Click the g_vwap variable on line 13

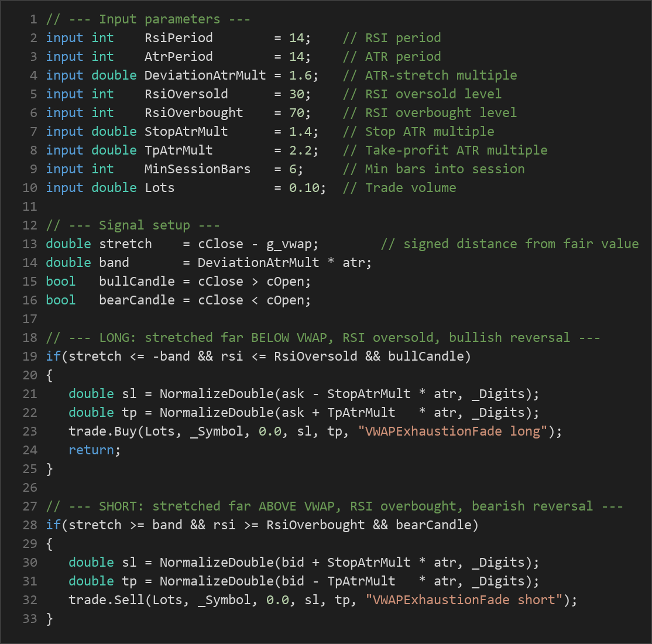point(289,244)
